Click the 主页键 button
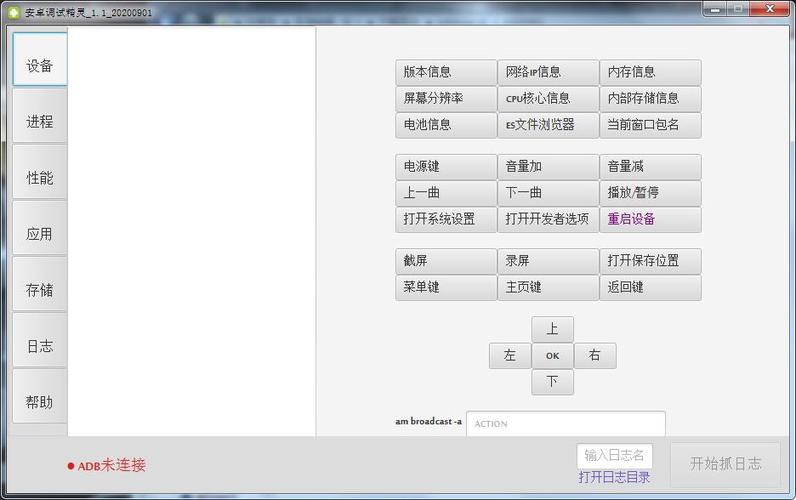 [548, 287]
